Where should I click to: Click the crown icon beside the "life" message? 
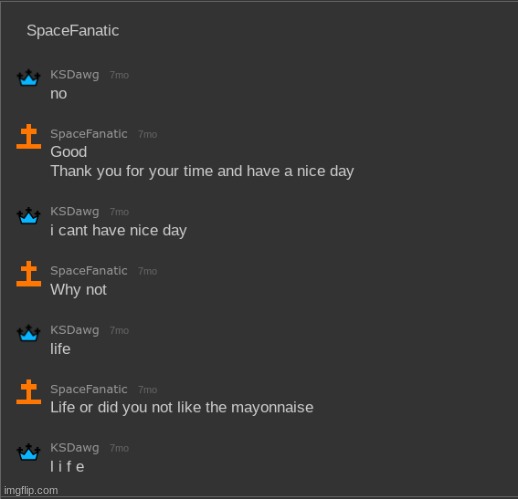click(x=29, y=333)
